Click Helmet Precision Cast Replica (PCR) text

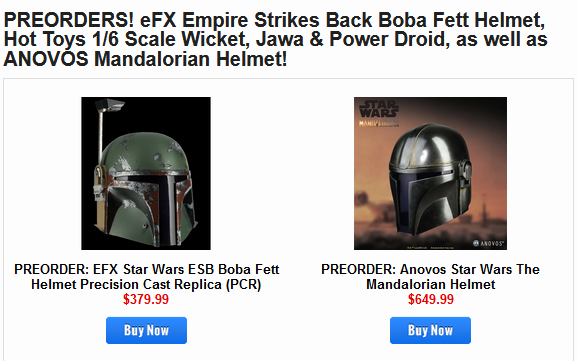click(146, 284)
